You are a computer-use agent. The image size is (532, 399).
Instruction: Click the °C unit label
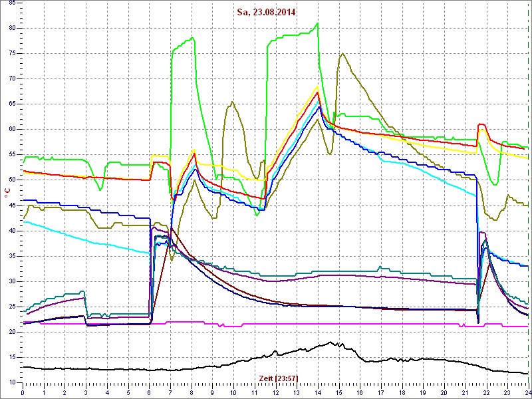coord(7,194)
